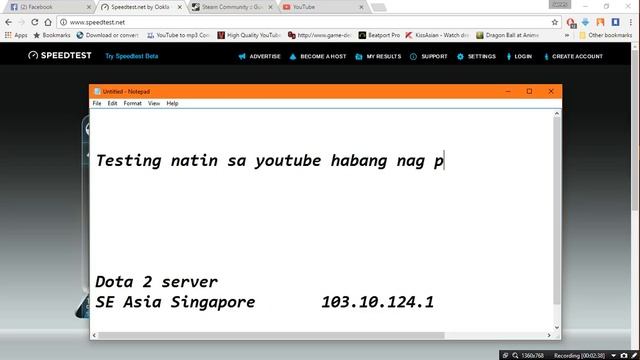This screenshot has height=360, width=640.
Task: Click the IP address 103.10.124.1
Action: (378, 302)
